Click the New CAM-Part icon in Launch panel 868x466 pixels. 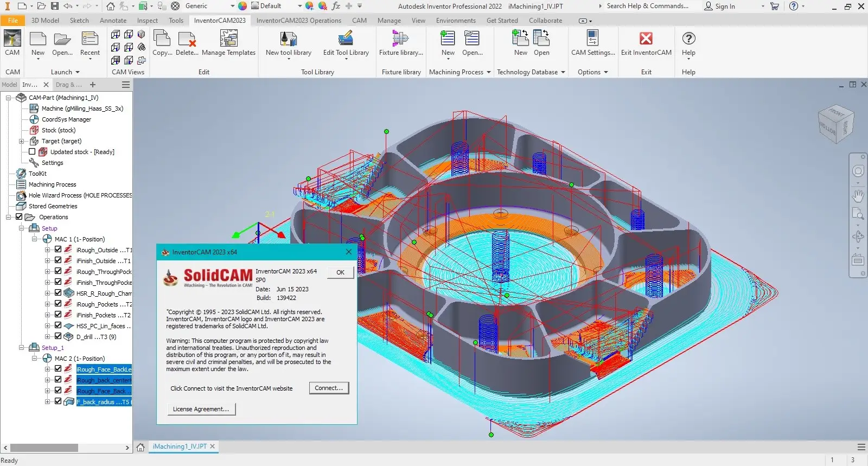coord(38,39)
